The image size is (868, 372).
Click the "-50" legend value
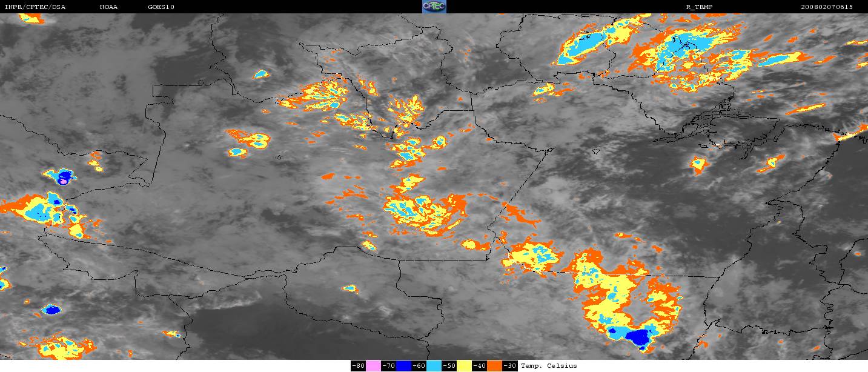coord(449,366)
